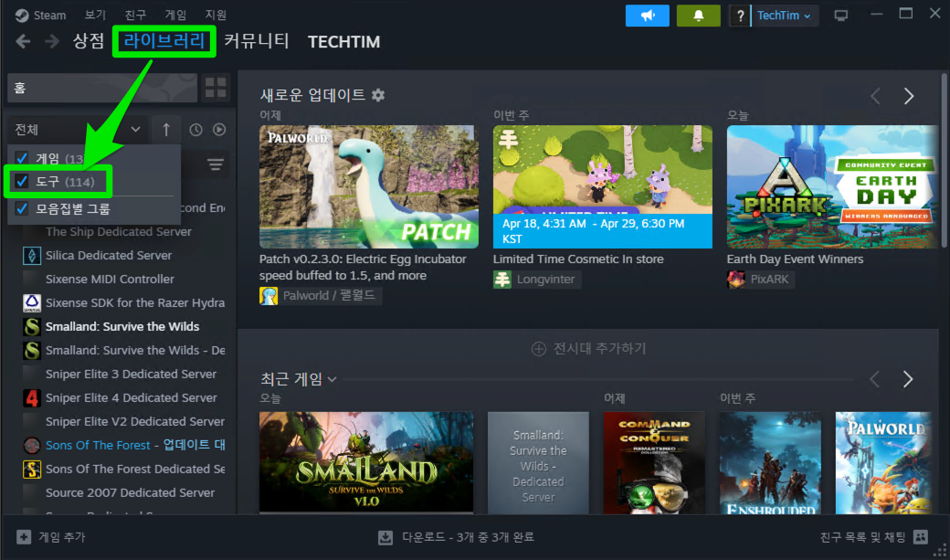Show previous items in 최근 게임
950x560 pixels.
pos(874,379)
